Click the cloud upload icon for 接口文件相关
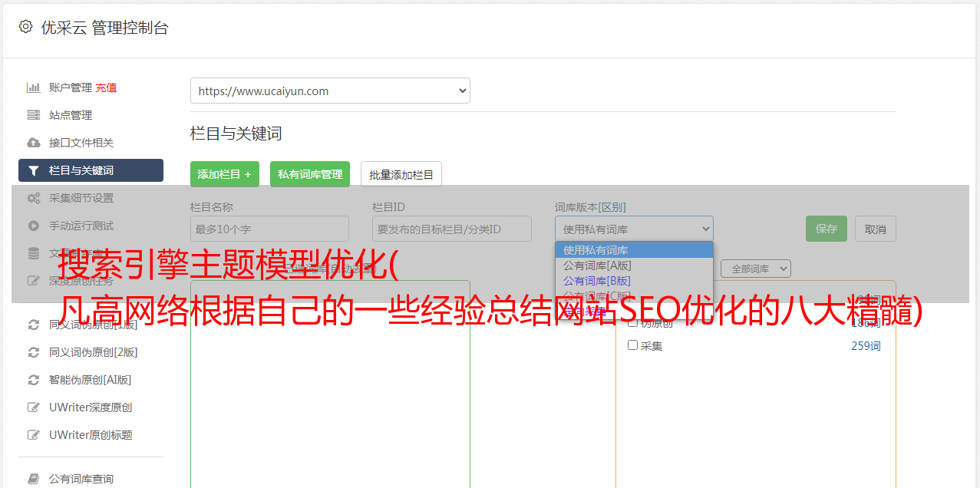Image resolution: width=980 pixels, height=488 pixels. pos(33,143)
